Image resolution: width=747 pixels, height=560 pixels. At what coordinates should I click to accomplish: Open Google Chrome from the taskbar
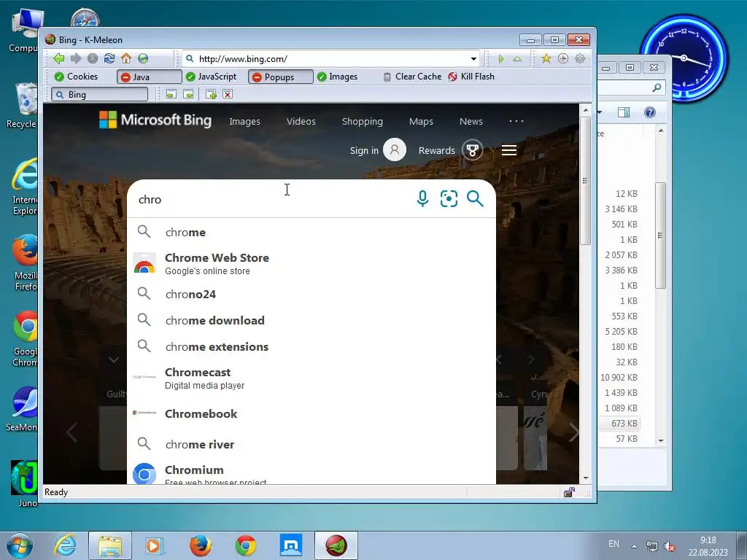point(246,545)
